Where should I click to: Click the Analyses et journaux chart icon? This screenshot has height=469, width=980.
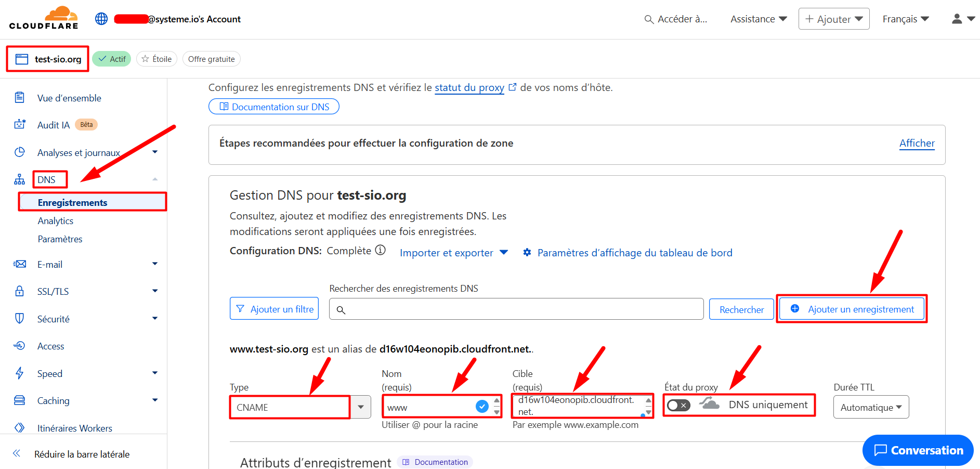[x=20, y=152]
